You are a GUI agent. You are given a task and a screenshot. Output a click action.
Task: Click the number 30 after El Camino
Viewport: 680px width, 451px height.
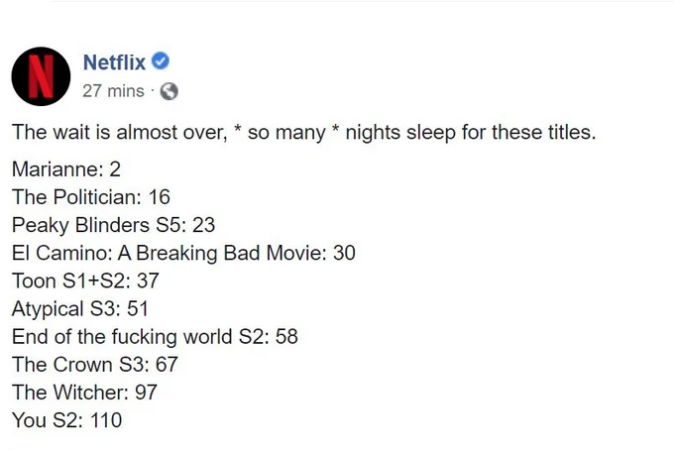click(344, 253)
